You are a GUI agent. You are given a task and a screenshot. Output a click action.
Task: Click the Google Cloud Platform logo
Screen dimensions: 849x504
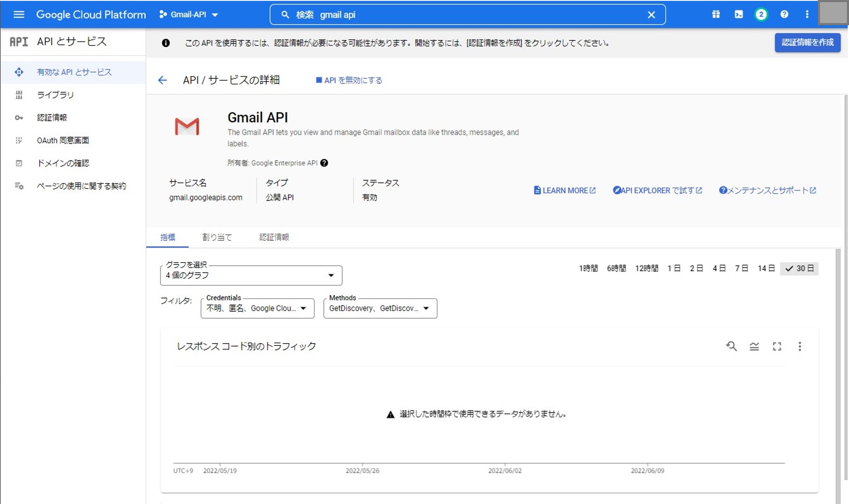[x=91, y=15]
